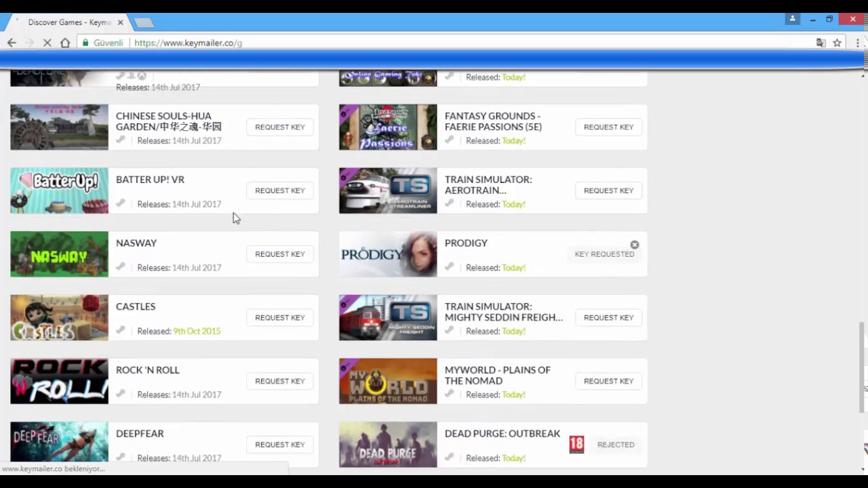This screenshot has width=868, height=488.
Task: Click the 18 age rating badge on Dead Purge
Action: coord(576,445)
